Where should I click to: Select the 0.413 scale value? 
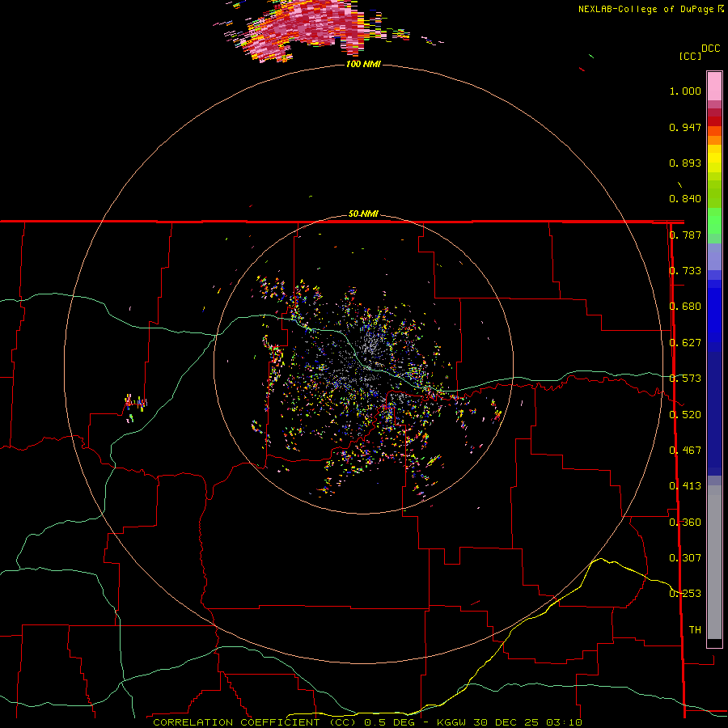685,486
